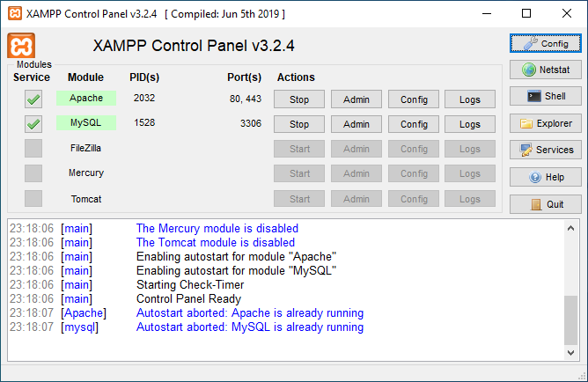Start the FileZilla module
Screen dimensions: 588x382
pos(299,149)
